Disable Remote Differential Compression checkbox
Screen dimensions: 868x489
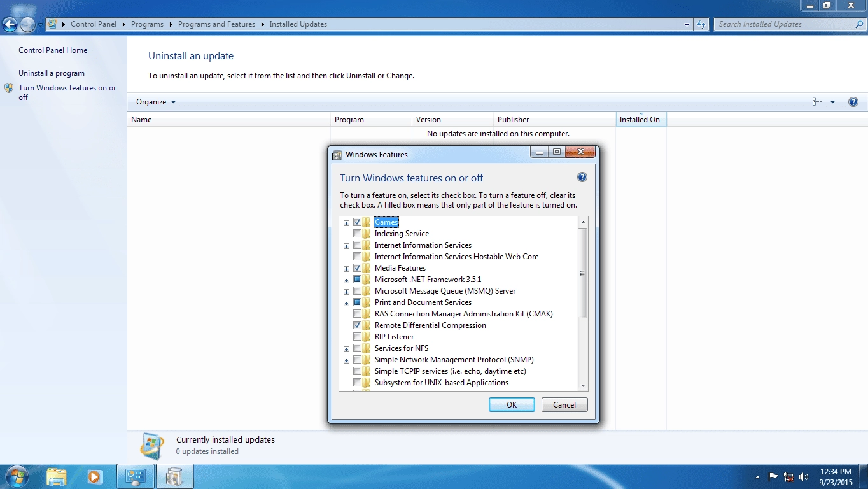357,325
